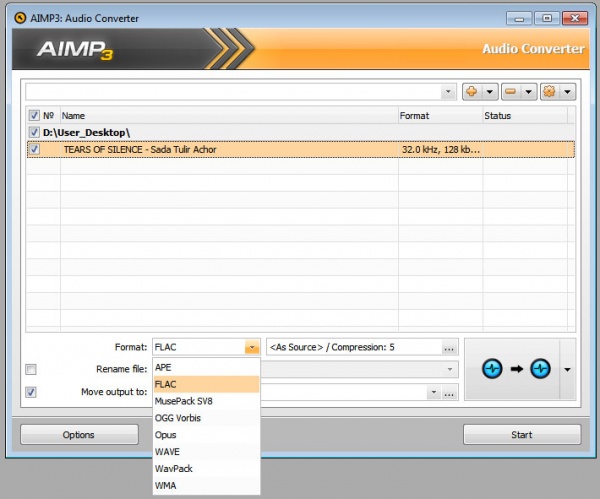Click the remove files minus icon
The image size is (600, 499).
pyautogui.click(x=511, y=92)
